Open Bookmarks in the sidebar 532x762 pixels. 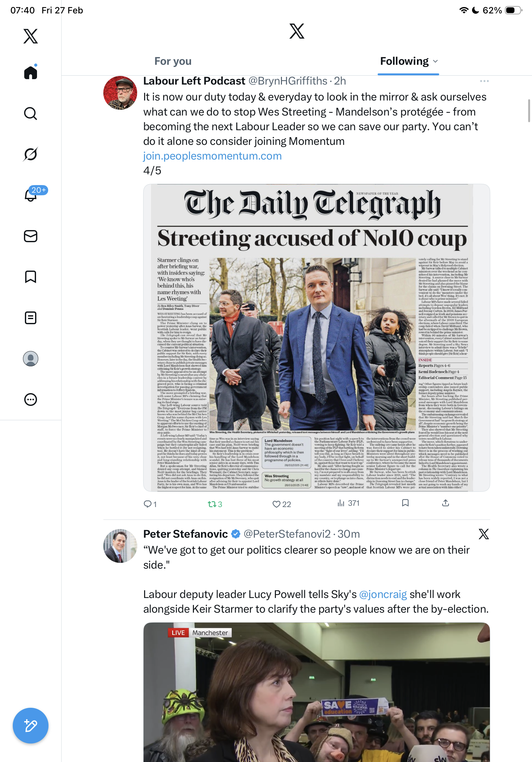point(31,277)
